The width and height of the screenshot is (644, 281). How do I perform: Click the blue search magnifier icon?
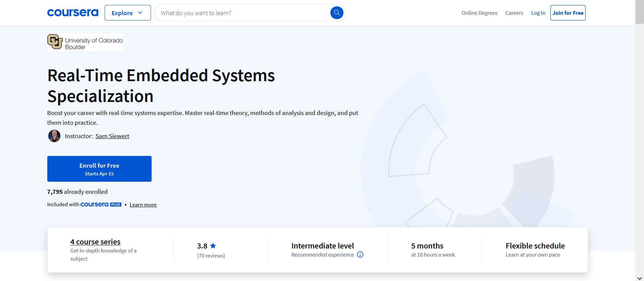(x=337, y=13)
